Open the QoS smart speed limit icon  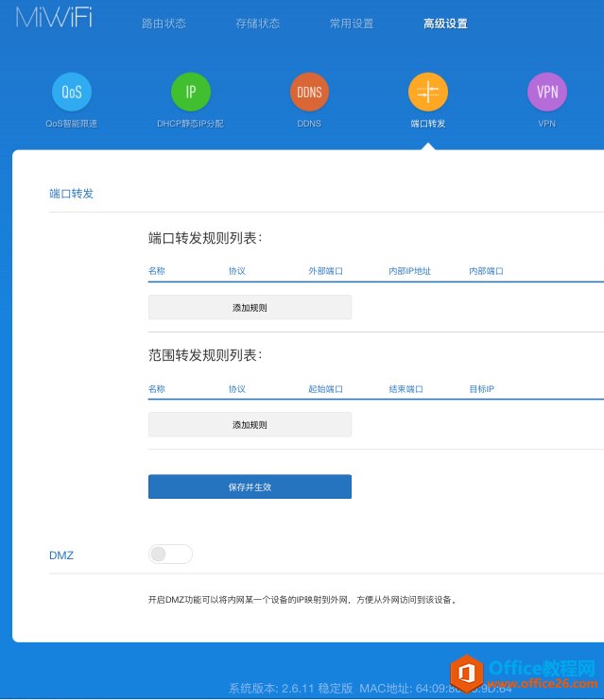point(72,92)
